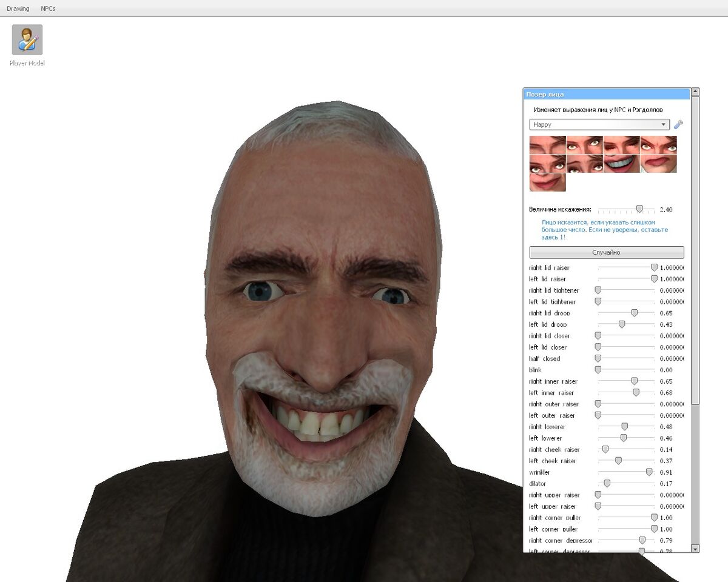This screenshot has height=582, width=728.
Task: Click the wrench icon beside the expression dropdown
Action: pos(680,124)
